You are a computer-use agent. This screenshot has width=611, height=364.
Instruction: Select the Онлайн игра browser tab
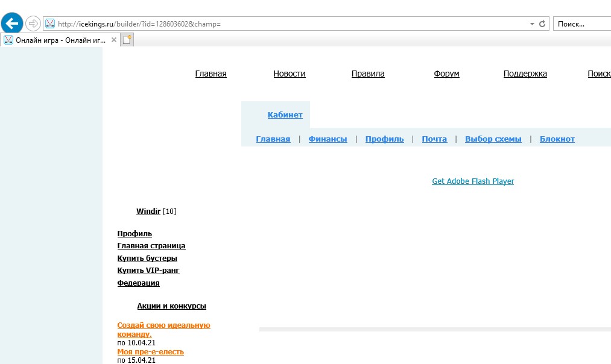pos(57,40)
